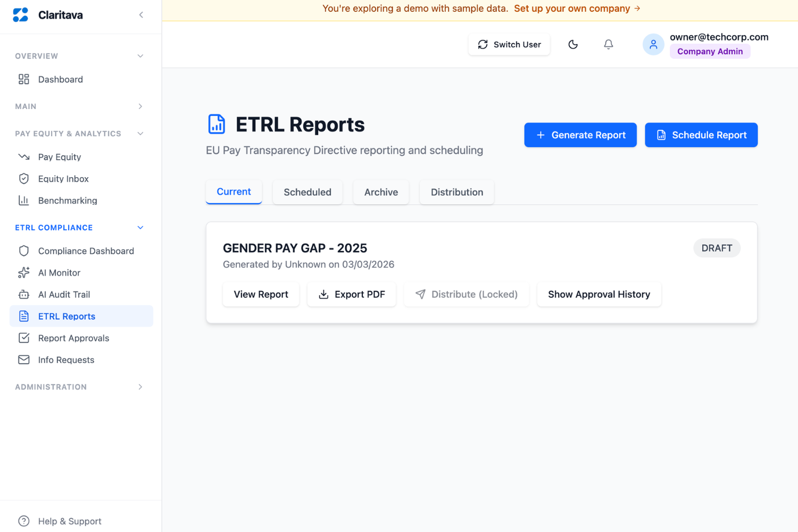This screenshot has width=798, height=532.
Task: Click the Equity Inbox shield icon
Action: click(x=24, y=179)
